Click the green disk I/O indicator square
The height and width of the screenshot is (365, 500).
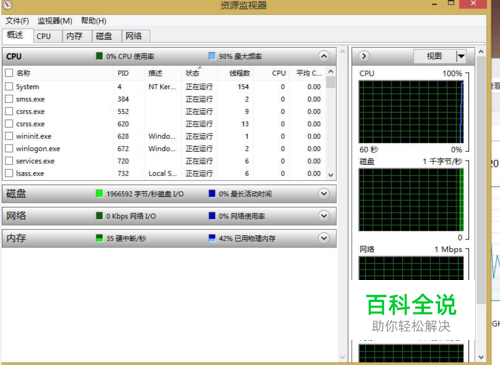pyautogui.click(x=99, y=193)
